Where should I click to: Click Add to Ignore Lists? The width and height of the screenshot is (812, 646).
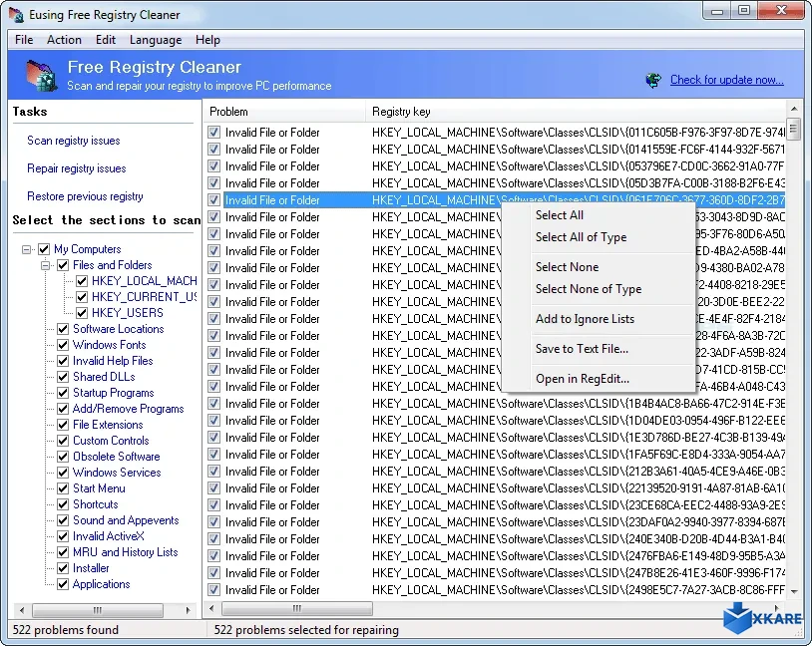coord(585,319)
